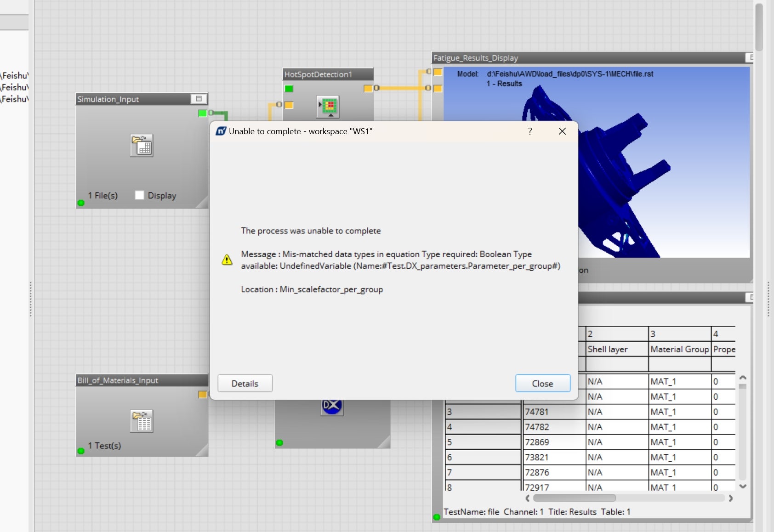Click the '1 - Results' label in the 3D view
The height and width of the screenshot is (532, 774).
(504, 84)
